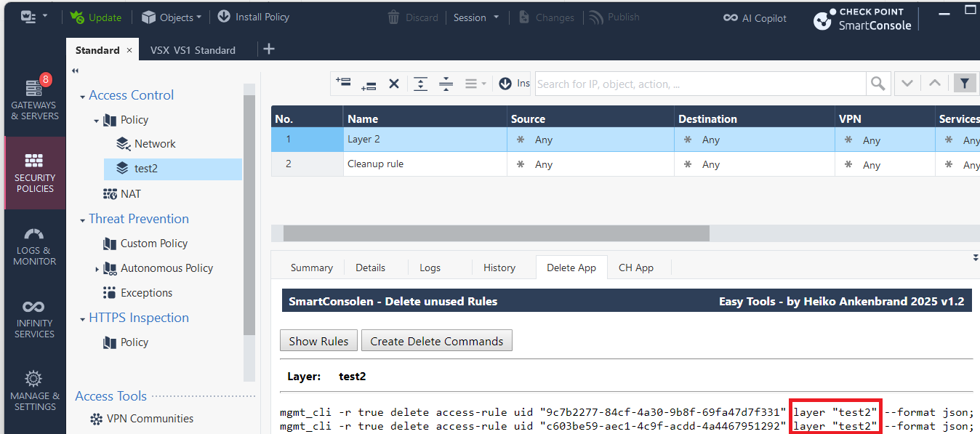The width and height of the screenshot is (980, 434).
Task: Open the Logs & Monitor view
Action: click(x=34, y=247)
